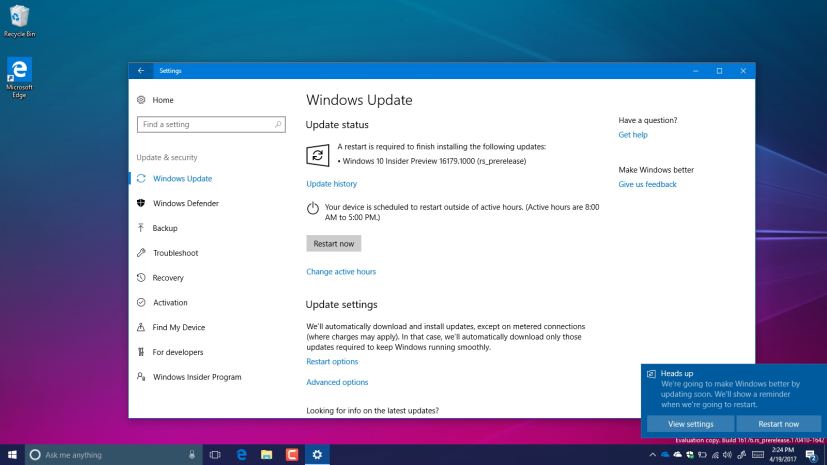827x465 pixels.
Task: Open the Activation settings page
Action: [170, 302]
